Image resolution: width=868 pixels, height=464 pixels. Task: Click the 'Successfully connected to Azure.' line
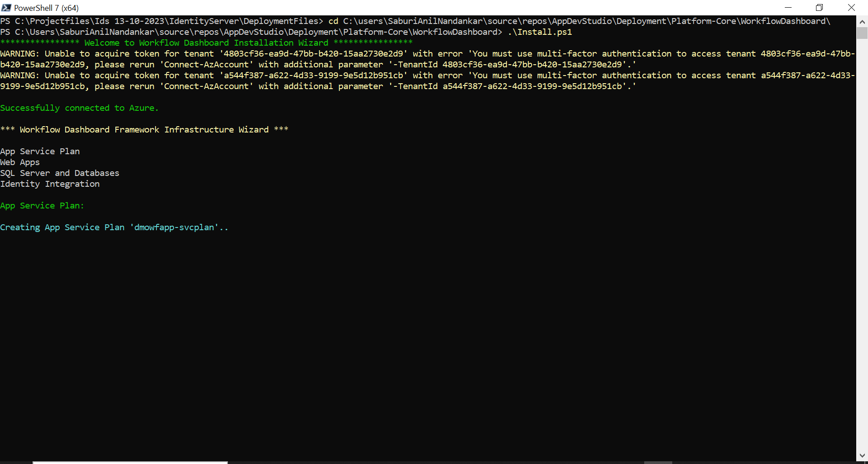click(79, 108)
